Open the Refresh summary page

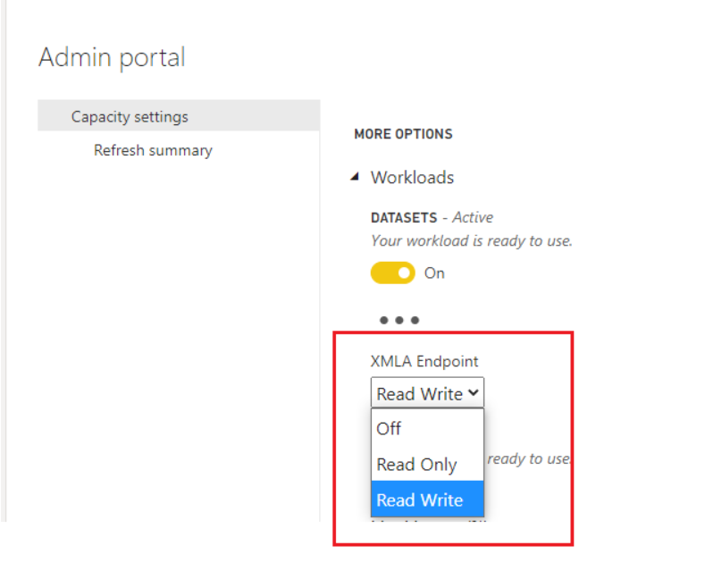153,150
